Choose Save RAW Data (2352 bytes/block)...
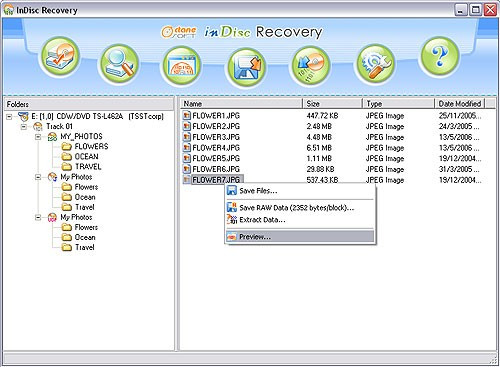500x367 pixels. coord(300,208)
